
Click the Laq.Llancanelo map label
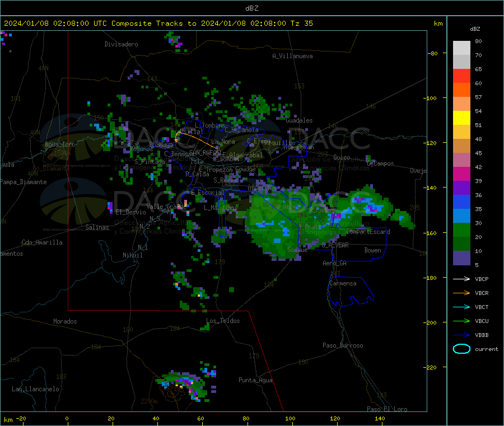point(35,389)
